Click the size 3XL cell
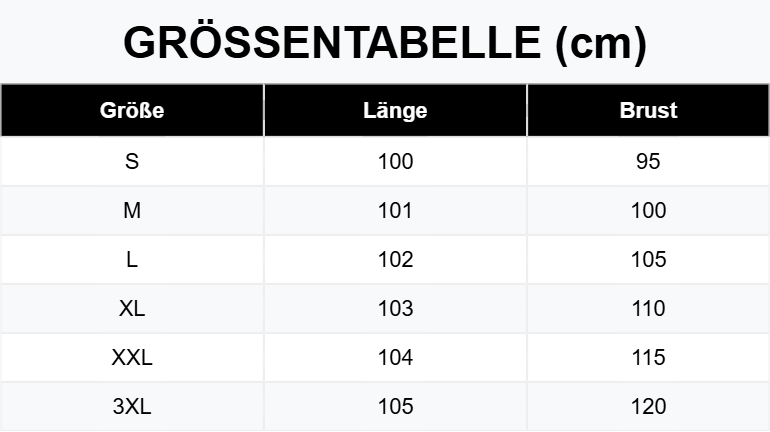The width and height of the screenshot is (770, 432). 132,406
